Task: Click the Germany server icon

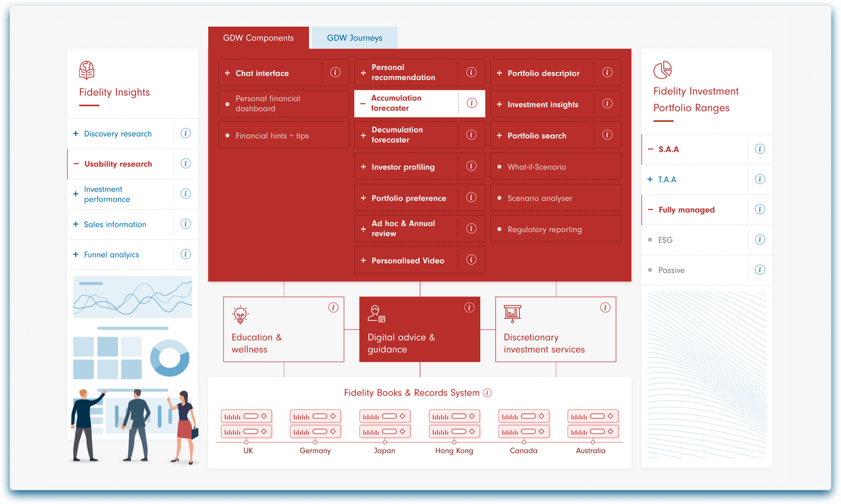Action: [x=315, y=424]
